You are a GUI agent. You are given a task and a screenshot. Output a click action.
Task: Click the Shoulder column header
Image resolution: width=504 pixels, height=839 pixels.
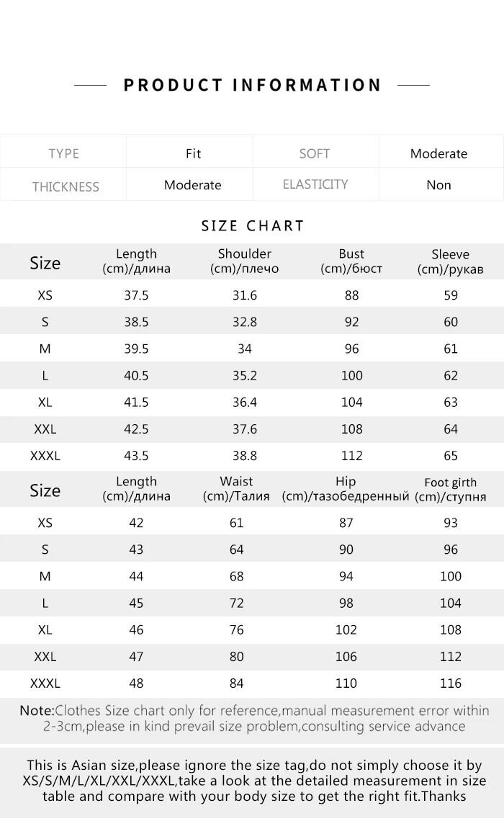[x=244, y=261]
